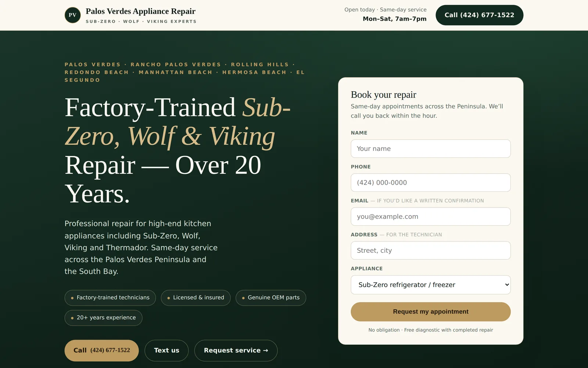Image resolution: width=588 pixels, height=368 pixels.
Task: Select the Factory-trained technicians badge
Action: [110, 298]
